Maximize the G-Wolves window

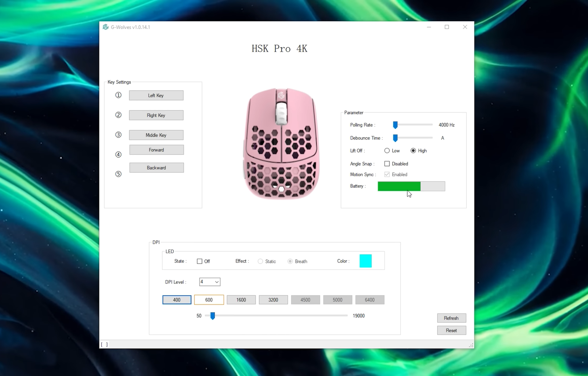[447, 27]
